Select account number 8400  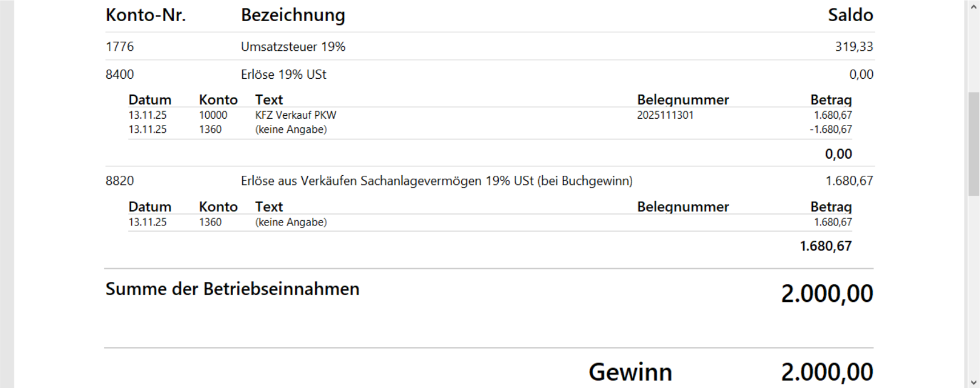[120, 75]
